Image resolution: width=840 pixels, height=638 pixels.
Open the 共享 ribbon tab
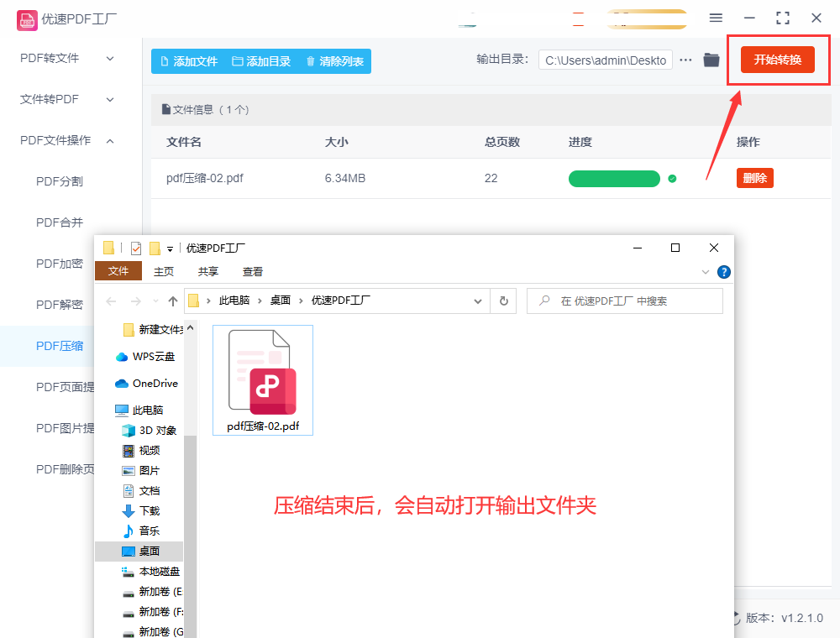[x=208, y=271]
